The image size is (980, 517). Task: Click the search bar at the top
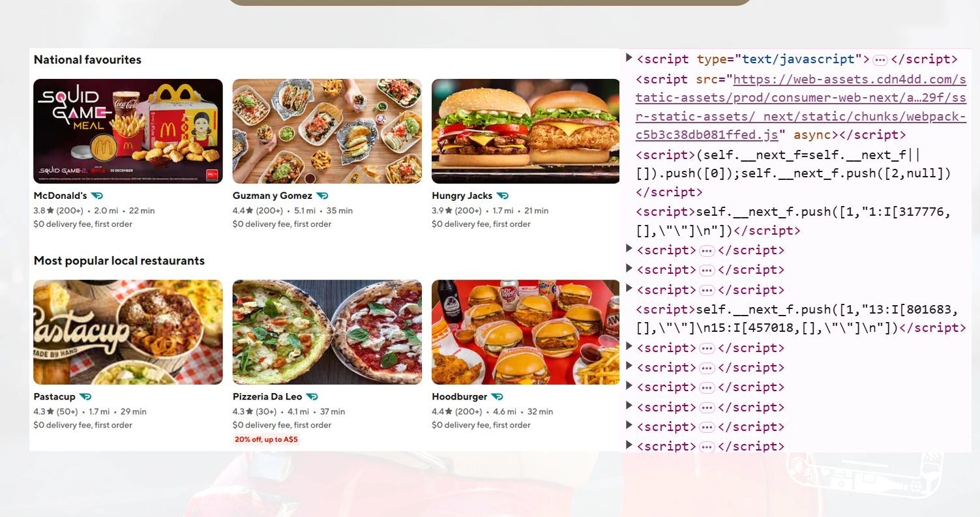coord(488,3)
